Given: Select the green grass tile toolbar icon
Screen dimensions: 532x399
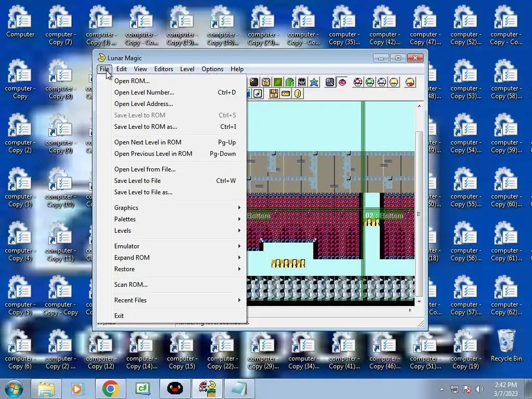Looking at the screenshot, I should (278, 82).
